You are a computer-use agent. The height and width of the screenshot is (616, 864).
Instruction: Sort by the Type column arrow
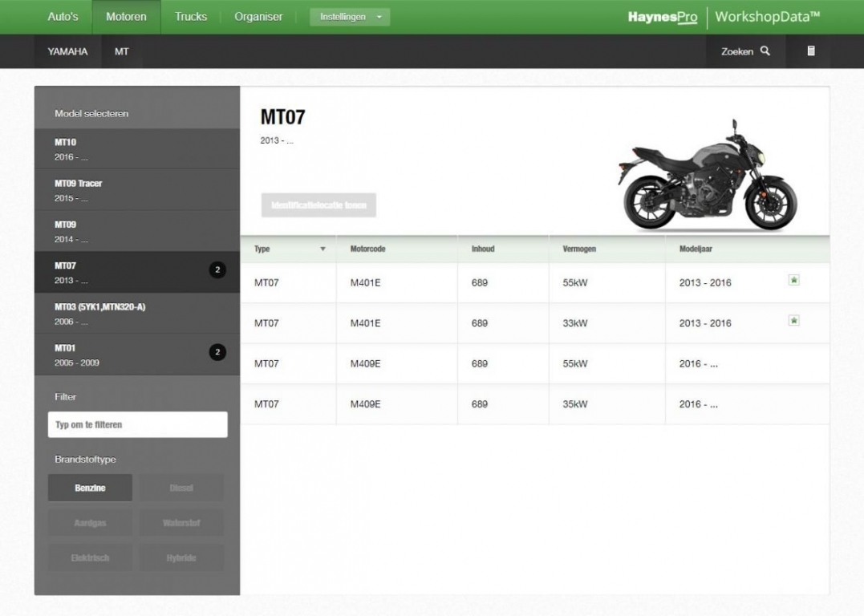(x=323, y=249)
